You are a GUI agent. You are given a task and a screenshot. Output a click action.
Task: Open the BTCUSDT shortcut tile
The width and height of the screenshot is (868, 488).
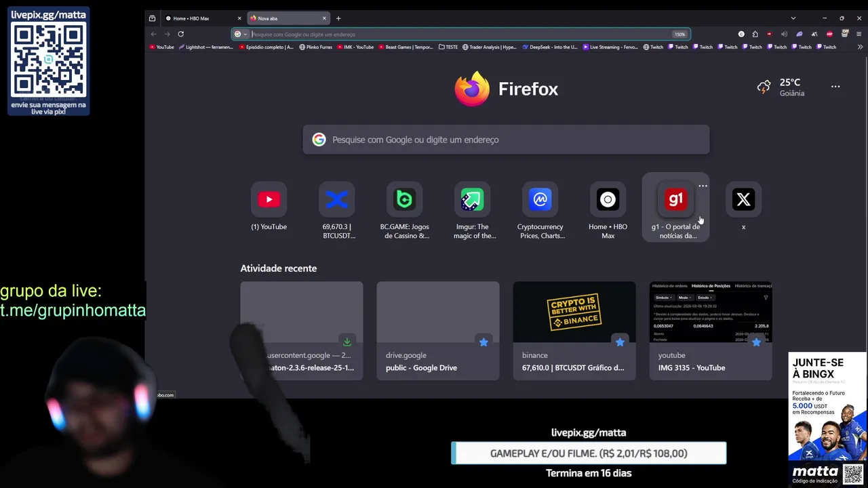pyautogui.click(x=337, y=210)
